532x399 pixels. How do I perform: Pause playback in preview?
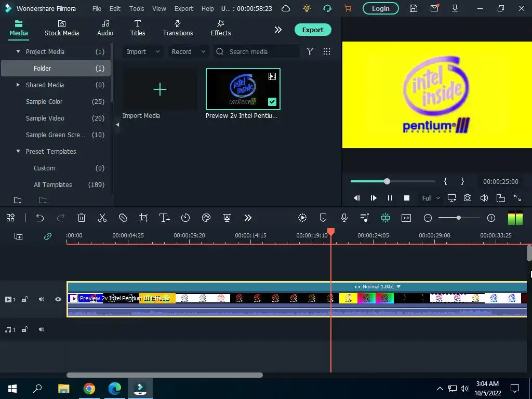[x=390, y=198]
